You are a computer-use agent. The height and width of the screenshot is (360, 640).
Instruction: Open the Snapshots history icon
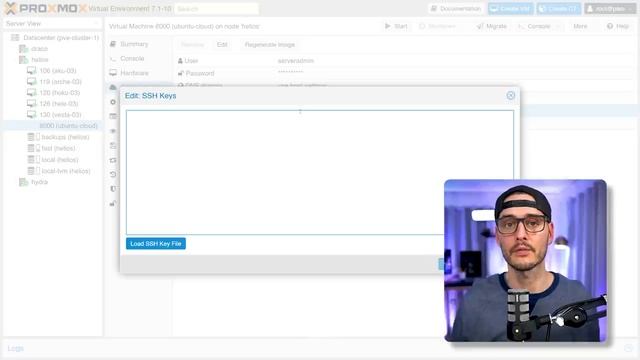(113, 174)
